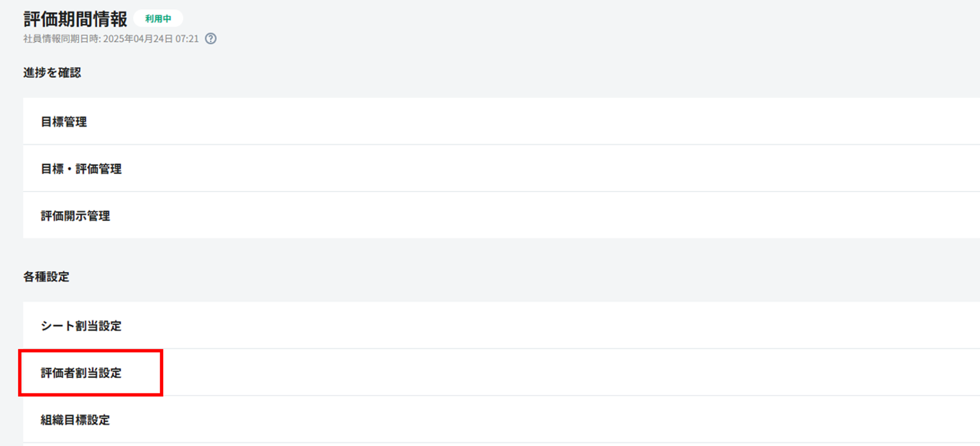Open the 目標管理 menu item
The height and width of the screenshot is (446, 980).
tap(64, 122)
